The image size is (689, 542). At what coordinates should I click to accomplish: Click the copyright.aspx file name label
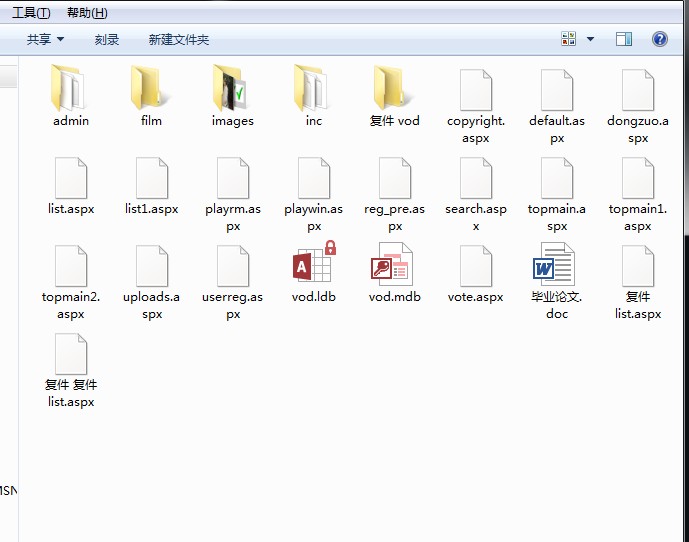475,129
